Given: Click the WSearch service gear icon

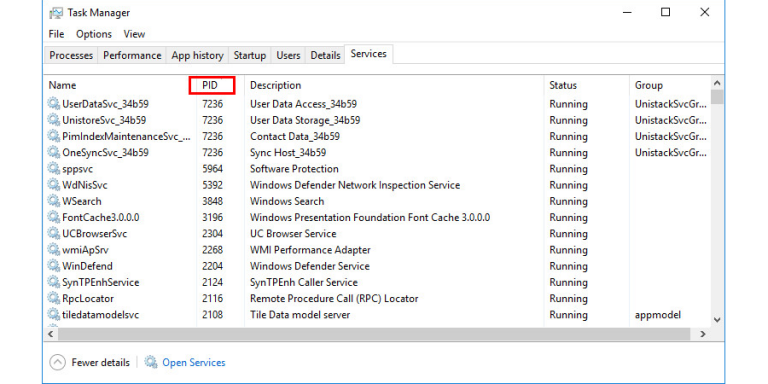Looking at the screenshot, I should 53,201.
